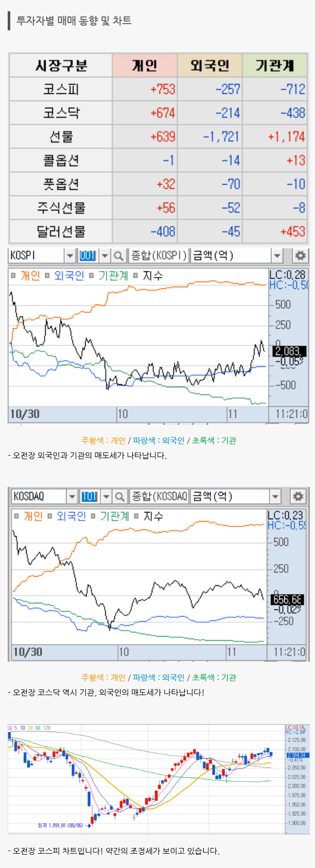The image size is (315, 868).
Task: Select the 개인 column header in the table
Action: 145,65
